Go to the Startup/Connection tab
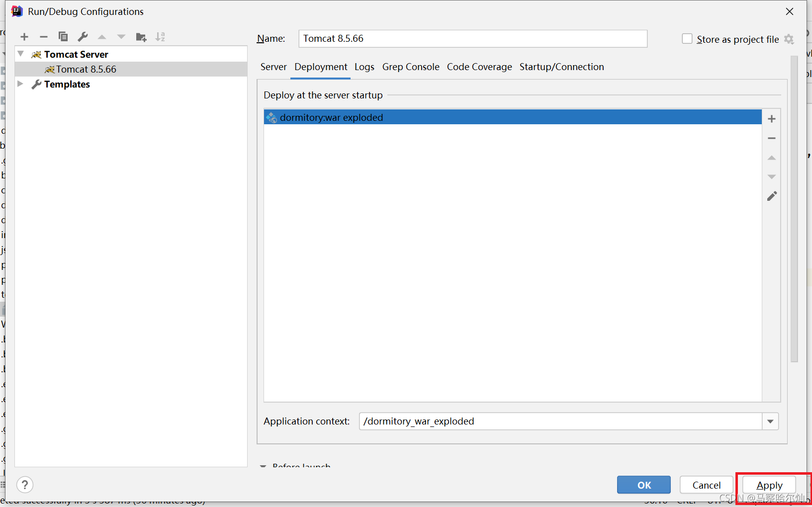Image resolution: width=812 pixels, height=507 pixels. click(x=562, y=67)
